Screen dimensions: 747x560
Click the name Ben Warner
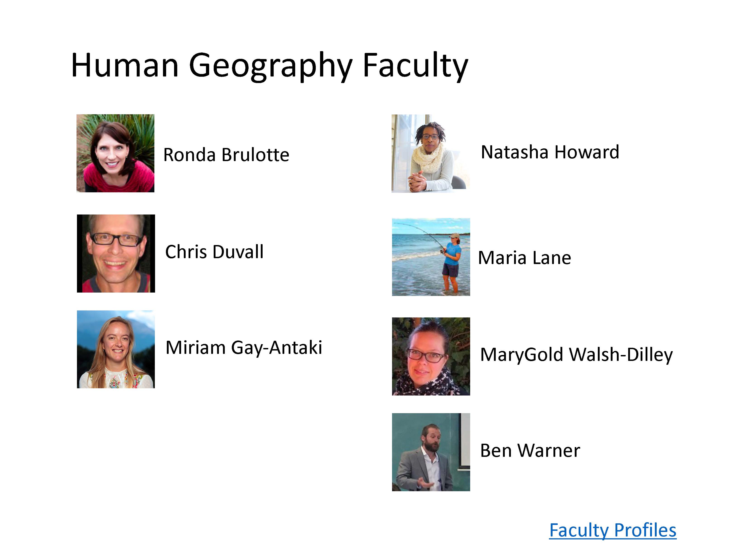tap(530, 451)
